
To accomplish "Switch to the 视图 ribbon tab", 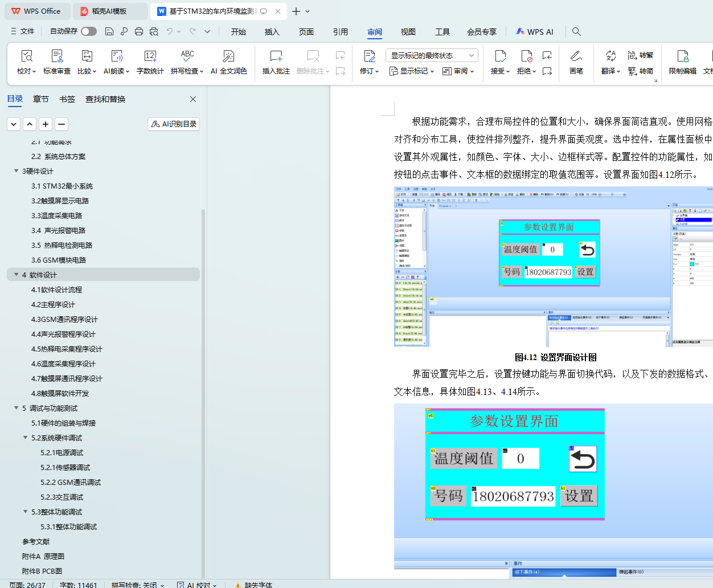I will [408, 32].
